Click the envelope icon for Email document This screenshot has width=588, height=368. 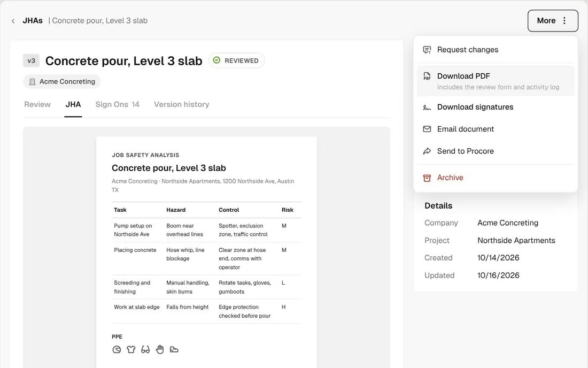[427, 129]
